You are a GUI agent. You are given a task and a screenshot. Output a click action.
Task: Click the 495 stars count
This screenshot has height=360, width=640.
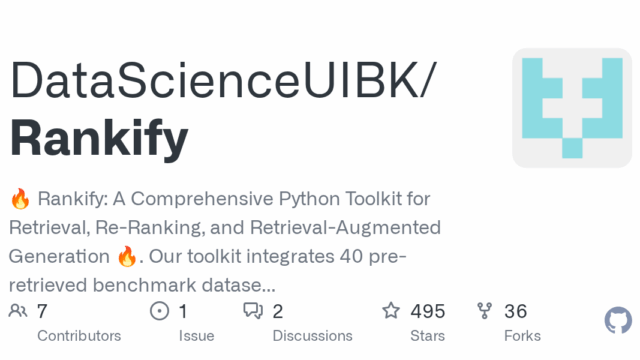coord(427,311)
